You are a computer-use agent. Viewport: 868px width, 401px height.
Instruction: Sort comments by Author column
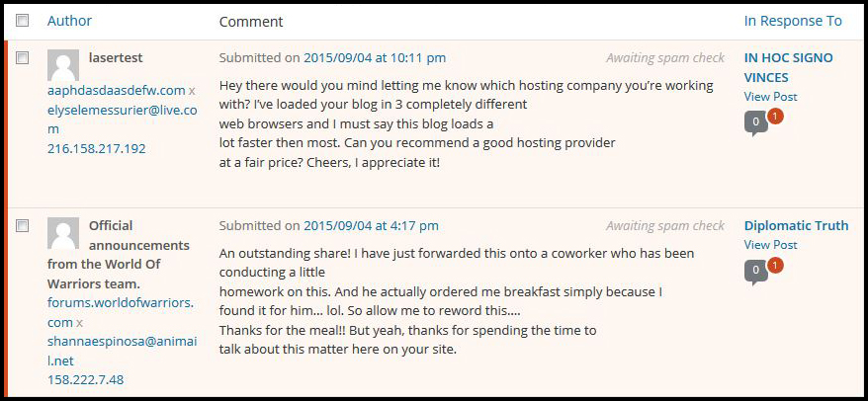point(69,21)
